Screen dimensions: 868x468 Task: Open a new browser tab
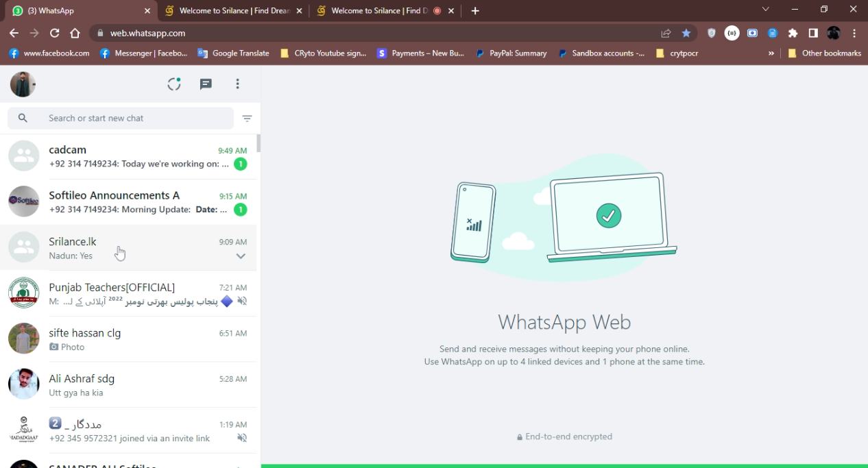(475, 11)
